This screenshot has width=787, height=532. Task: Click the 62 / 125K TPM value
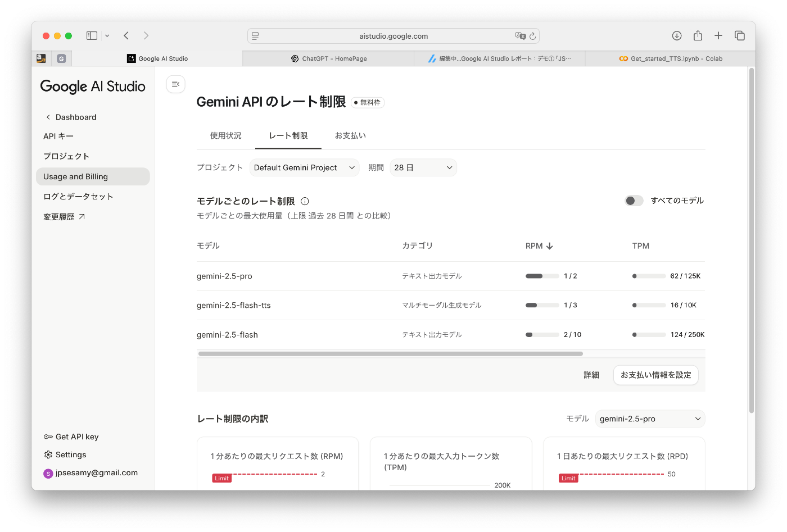[x=685, y=276]
